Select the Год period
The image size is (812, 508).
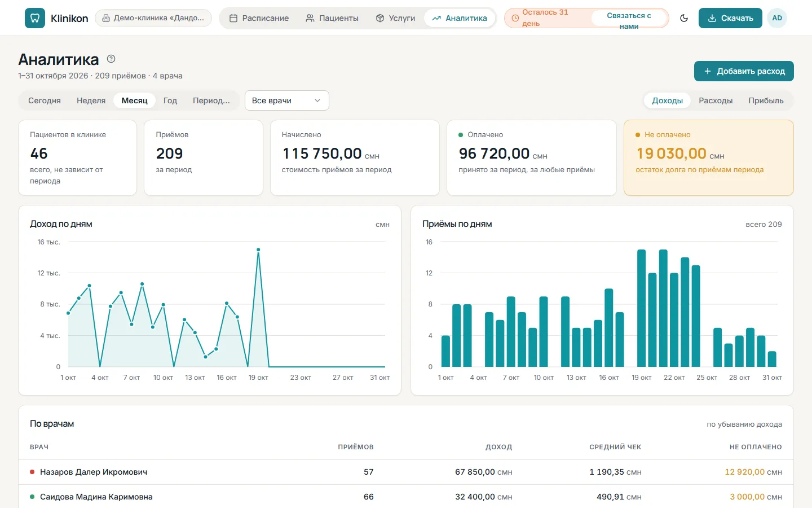170,100
